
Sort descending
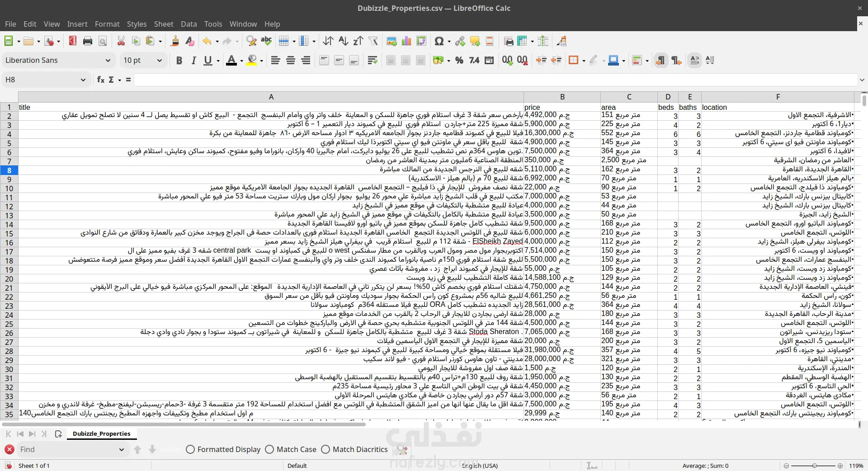[x=358, y=41]
